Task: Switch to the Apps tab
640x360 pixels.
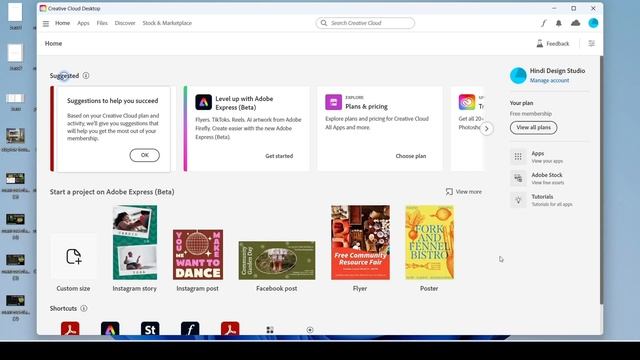Action: [83, 23]
